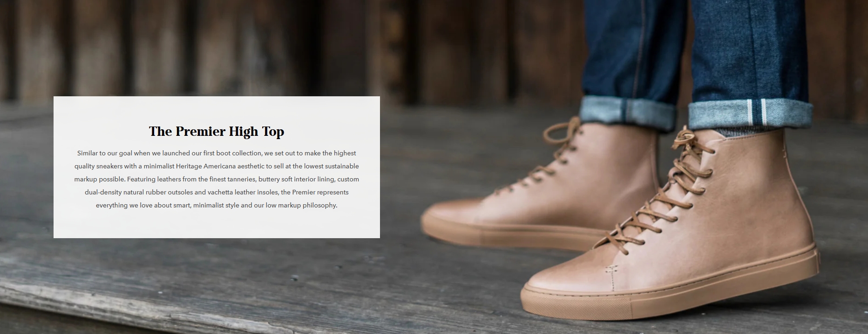This screenshot has width=868, height=334.
Task: Click blank area of the white text card
Action: point(217,226)
